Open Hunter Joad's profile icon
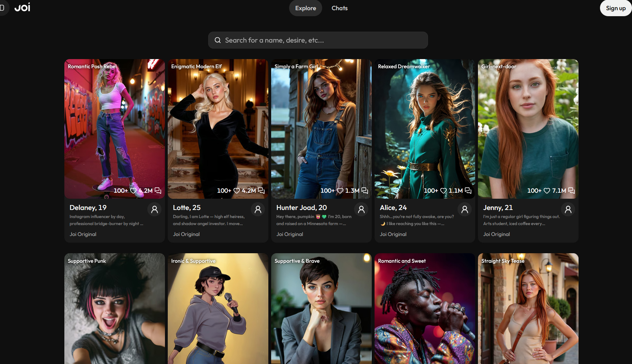632x364 pixels. (x=361, y=210)
